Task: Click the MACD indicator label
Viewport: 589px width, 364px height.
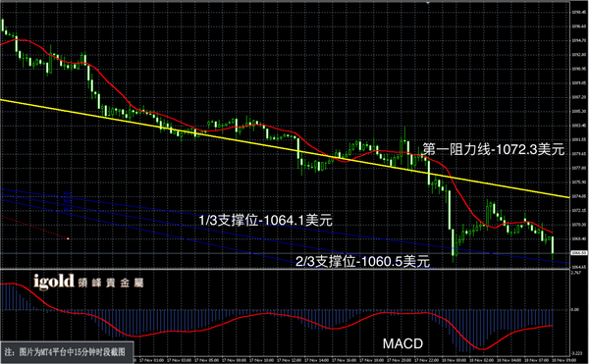Action: pyautogui.click(x=402, y=343)
